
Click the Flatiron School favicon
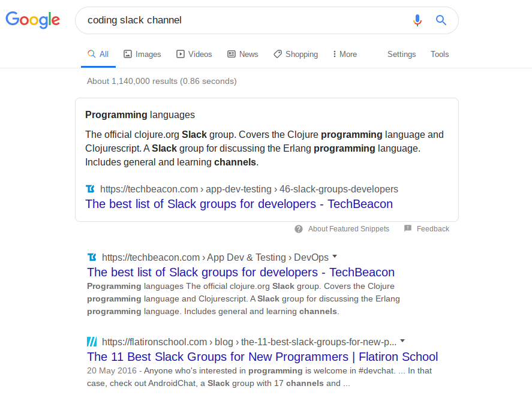click(x=92, y=342)
